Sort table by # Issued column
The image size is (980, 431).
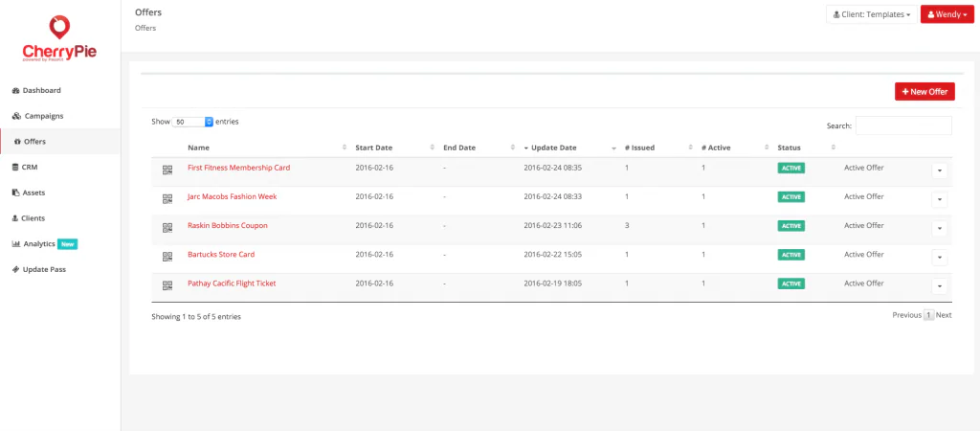pos(658,147)
